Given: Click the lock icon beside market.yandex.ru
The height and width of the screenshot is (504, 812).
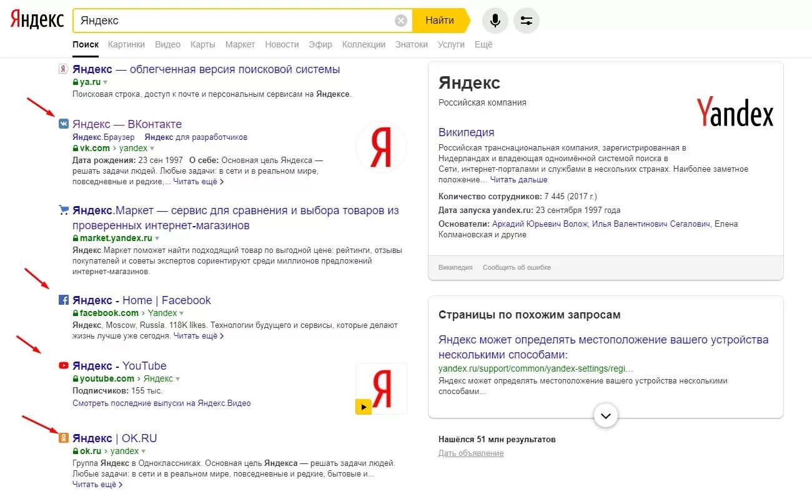Looking at the screenshot, I should click(76, 239).
